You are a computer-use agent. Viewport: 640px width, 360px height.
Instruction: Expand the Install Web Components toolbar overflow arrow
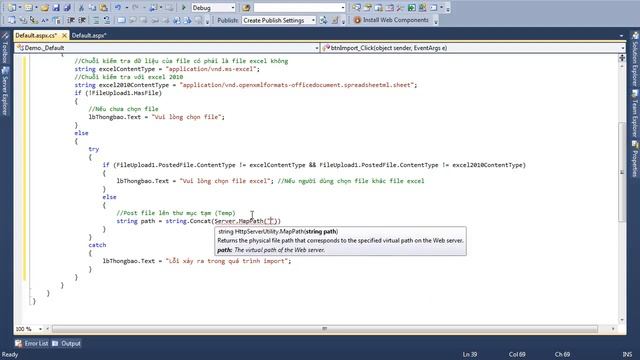point(436,21)
